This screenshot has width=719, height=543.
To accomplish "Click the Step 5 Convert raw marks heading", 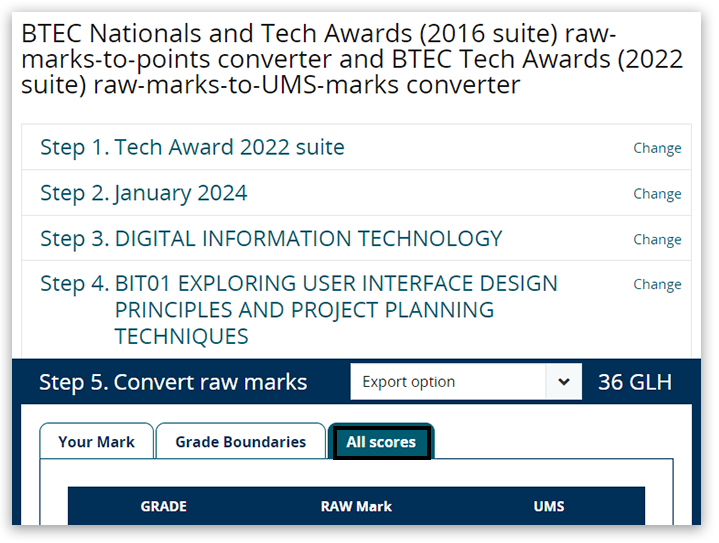I will point(173,382).
